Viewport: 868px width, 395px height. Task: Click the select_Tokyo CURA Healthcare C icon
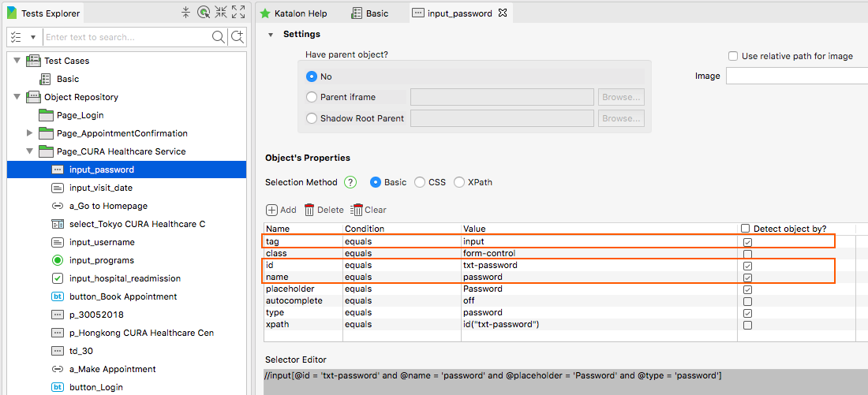[58, 224]
